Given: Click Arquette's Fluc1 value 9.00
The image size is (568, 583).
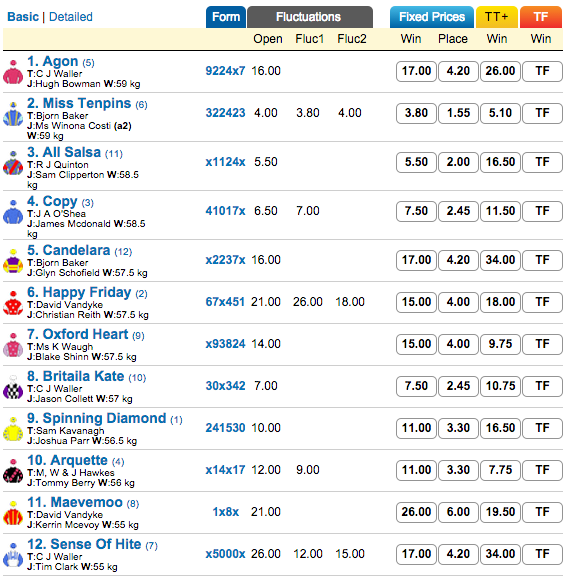Looking at the screenshot, I should [307, 470].
